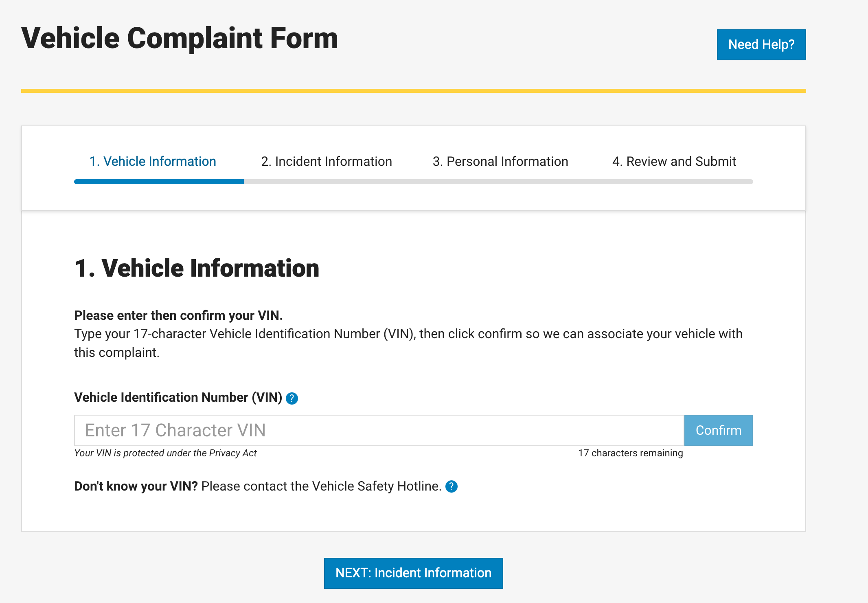Click the VIN field help question-mark icon
868x603 pixels.
(292, 398)
